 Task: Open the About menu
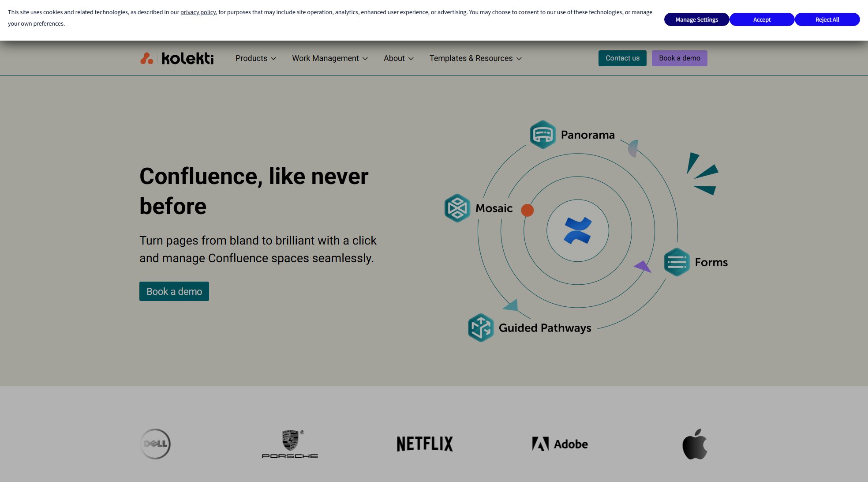pos(398,58)
